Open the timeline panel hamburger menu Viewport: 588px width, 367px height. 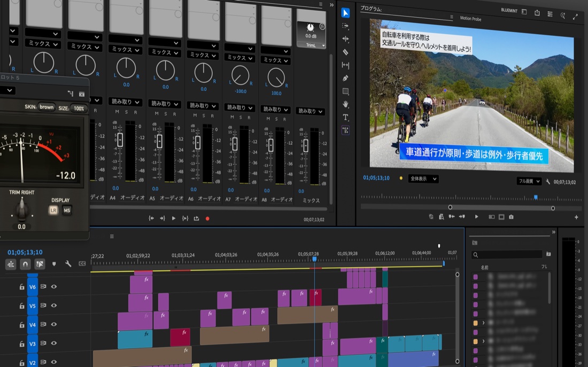pyautogui.click(x=112, y=236)
